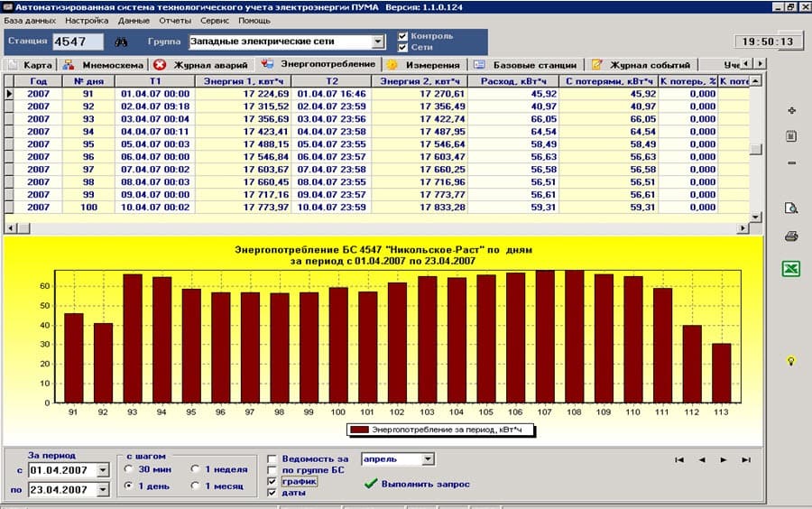
Task: Enable Ведомость за checkbox
Action: [272, 459]
